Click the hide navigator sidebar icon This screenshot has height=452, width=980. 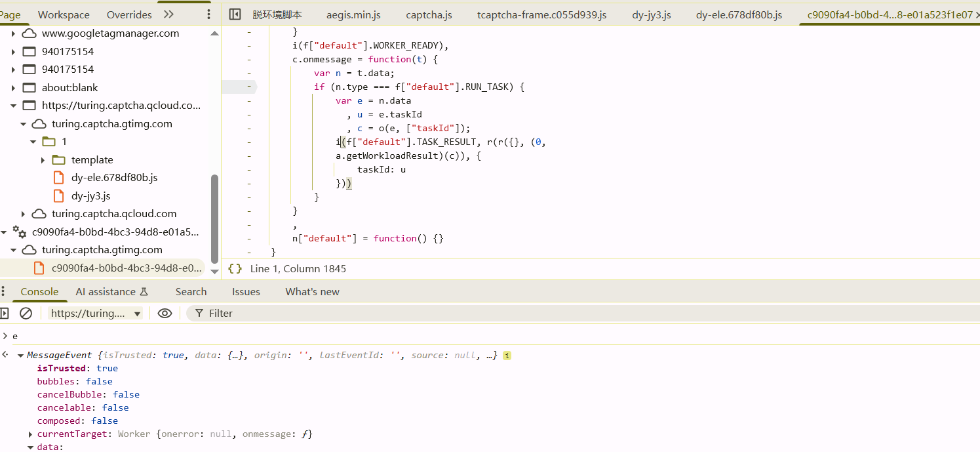tap(235, 14)
